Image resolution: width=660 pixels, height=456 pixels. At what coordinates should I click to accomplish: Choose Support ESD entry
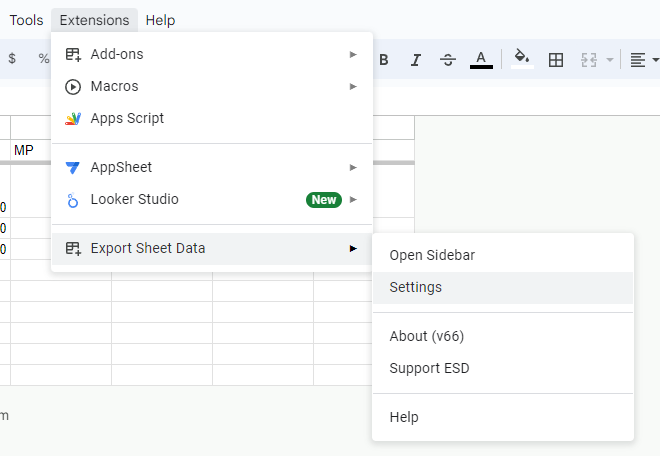(x=503, y=368)
